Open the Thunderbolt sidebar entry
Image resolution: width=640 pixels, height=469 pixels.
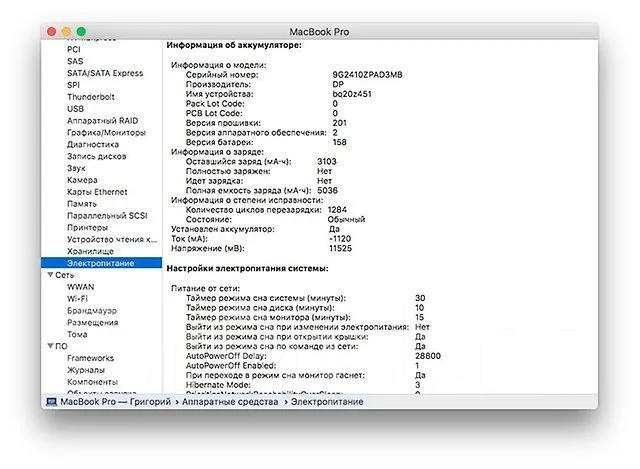pos(91,97)
